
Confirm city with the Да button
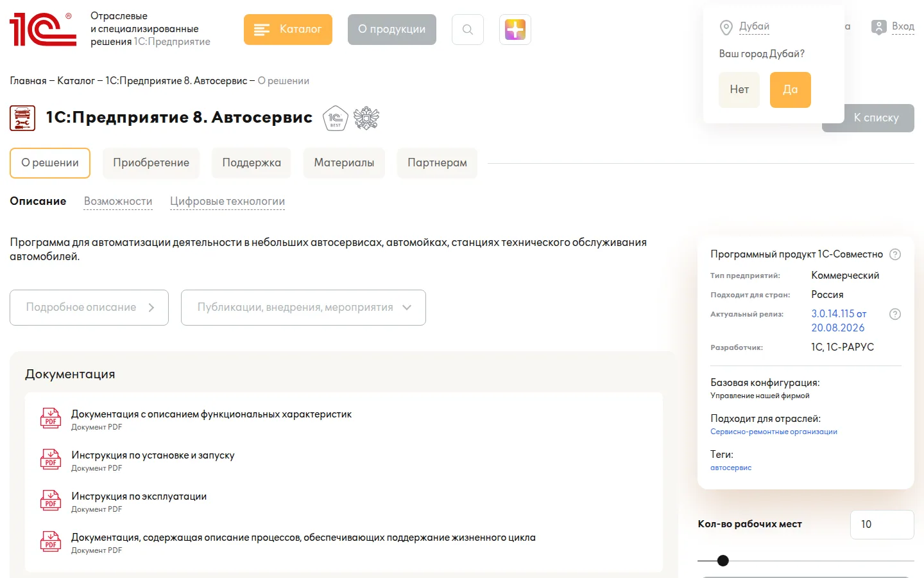[x=791, y=90]
